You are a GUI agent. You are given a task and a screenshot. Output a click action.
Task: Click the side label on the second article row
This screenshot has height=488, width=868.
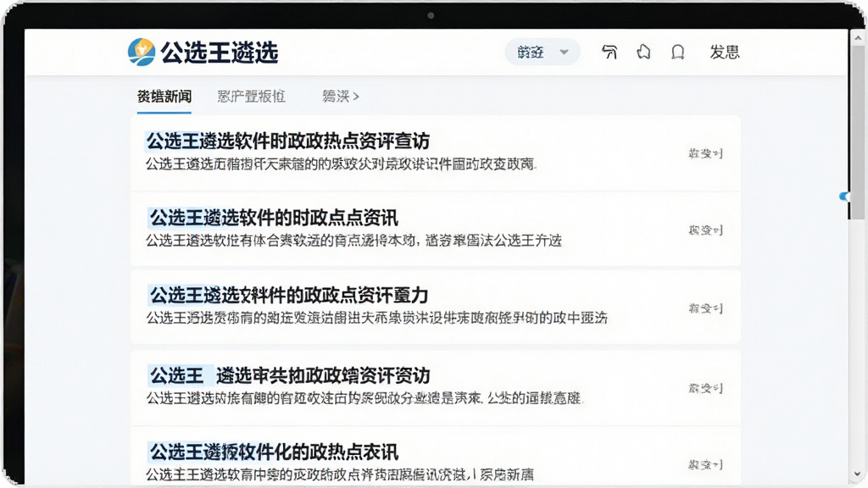coord(705,230)
